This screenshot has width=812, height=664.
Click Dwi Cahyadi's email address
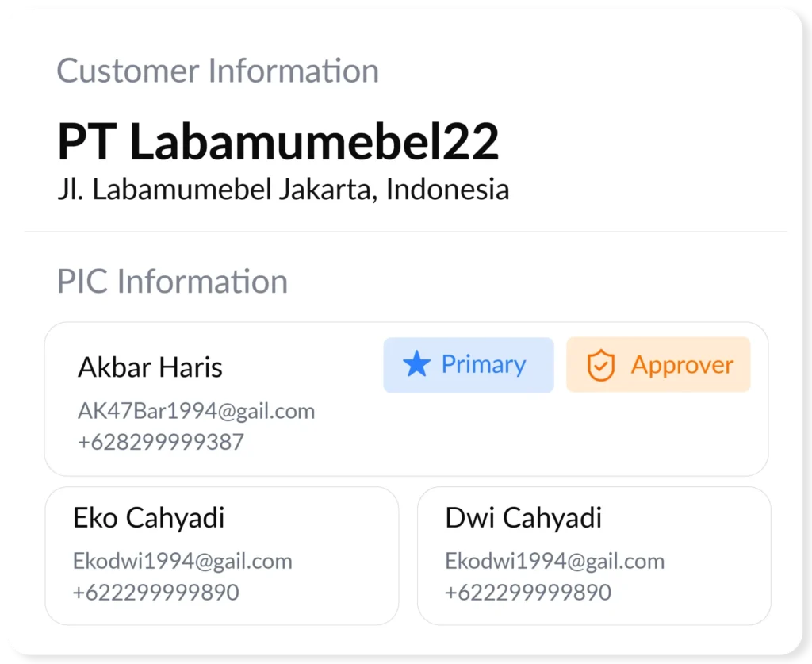tap(554, 562)
